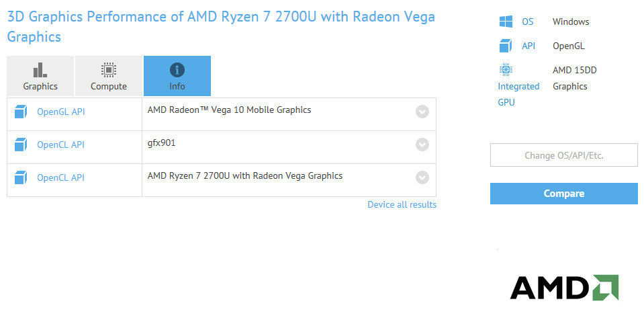Expand the AMD Ryzen 7 2700U row

[x=422, y=177]
